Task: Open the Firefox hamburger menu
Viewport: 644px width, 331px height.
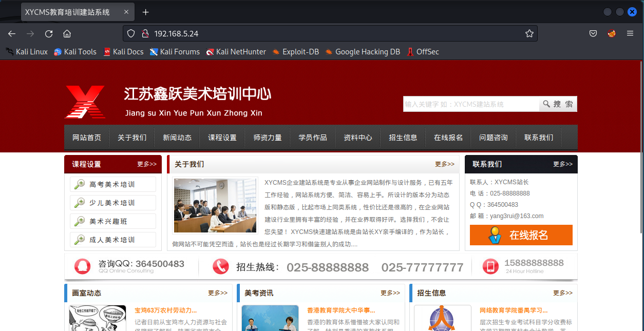Action: click(630, 33)
